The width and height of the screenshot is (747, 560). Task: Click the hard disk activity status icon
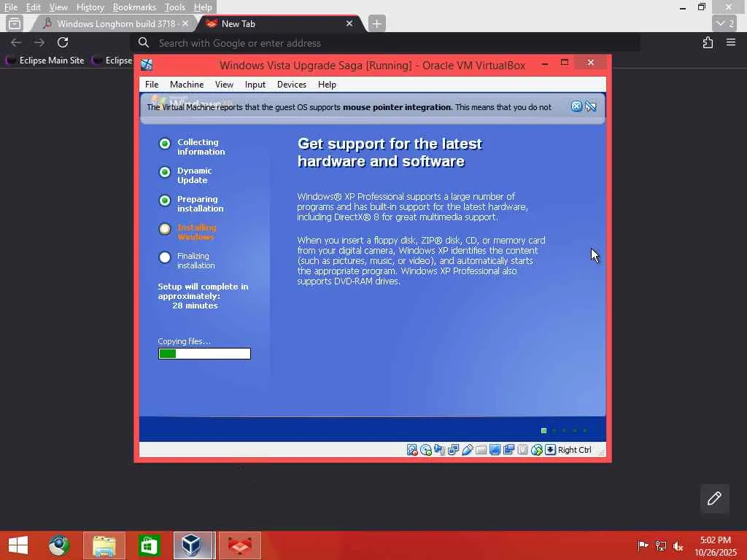[x=412, y=450]
